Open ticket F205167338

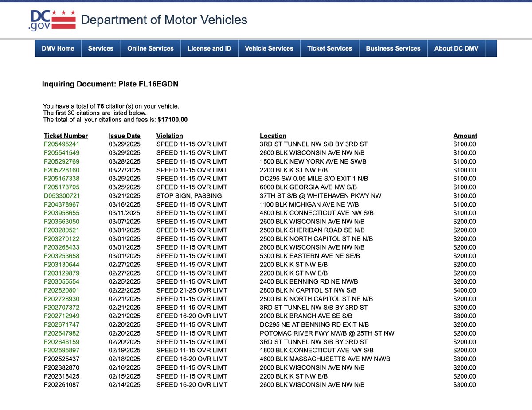click(x=62, y=179)
